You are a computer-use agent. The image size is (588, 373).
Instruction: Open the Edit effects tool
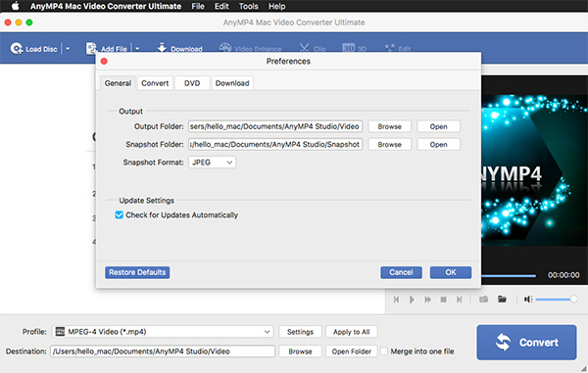398,48
